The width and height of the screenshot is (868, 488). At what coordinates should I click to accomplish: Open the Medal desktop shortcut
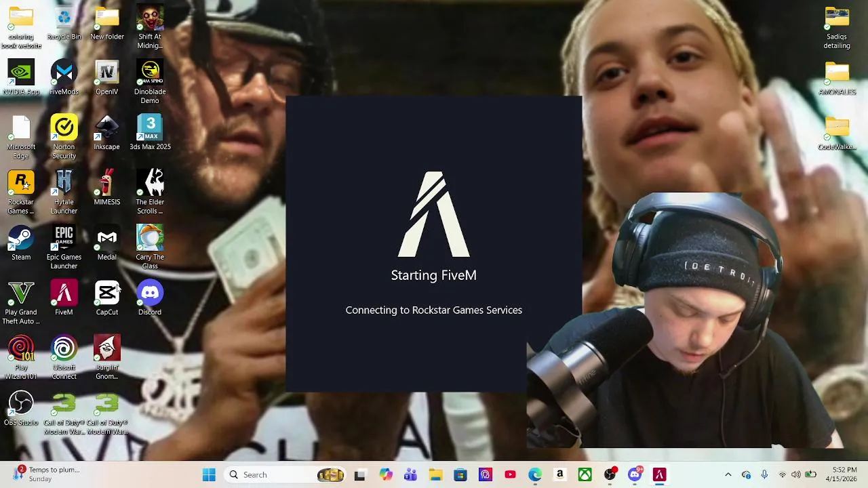107,244
